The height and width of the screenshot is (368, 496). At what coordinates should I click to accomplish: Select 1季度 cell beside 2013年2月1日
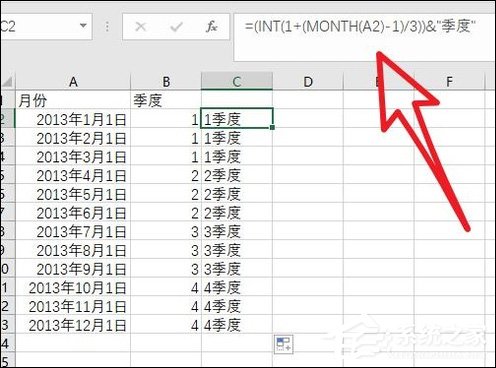coord(237,138)
